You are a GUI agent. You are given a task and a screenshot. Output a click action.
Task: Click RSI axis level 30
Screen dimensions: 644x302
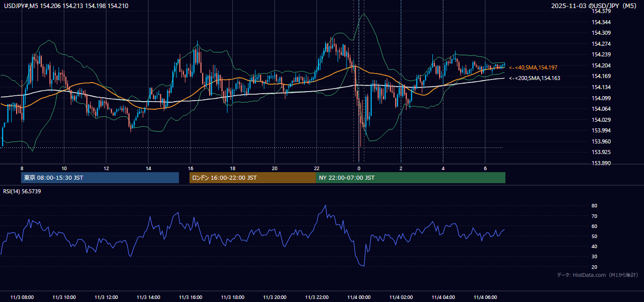click(x=595, y=257)
